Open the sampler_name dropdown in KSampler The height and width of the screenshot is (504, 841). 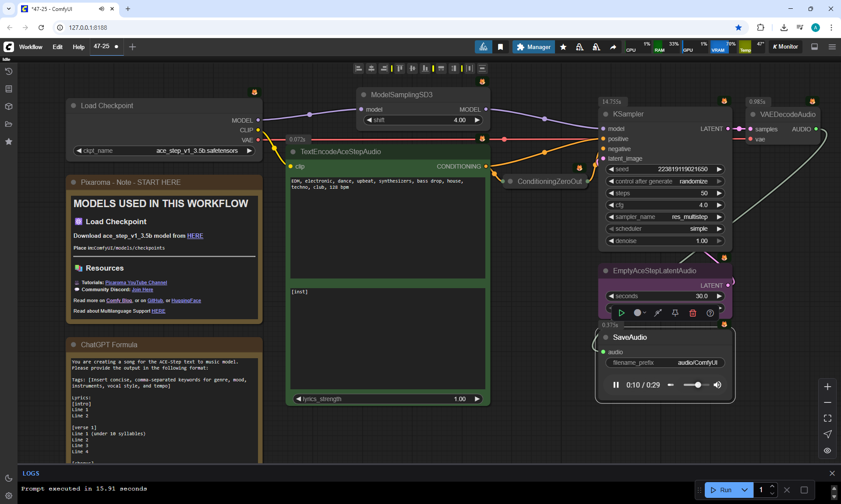[664, 217]
